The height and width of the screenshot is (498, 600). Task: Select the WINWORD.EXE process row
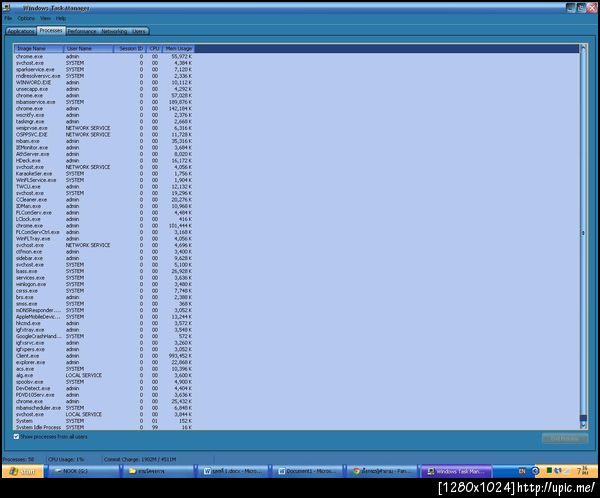[x=104, y=82]
